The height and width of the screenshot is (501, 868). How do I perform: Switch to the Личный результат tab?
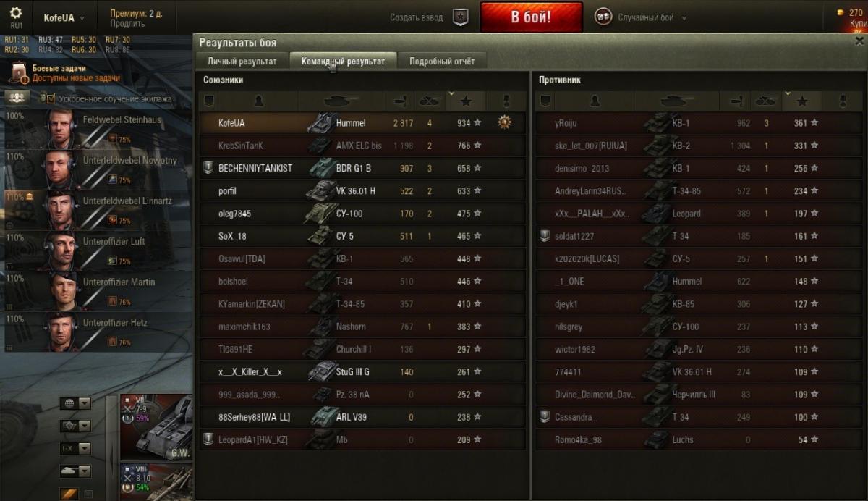pyautogui.click(x=242, y=62)
